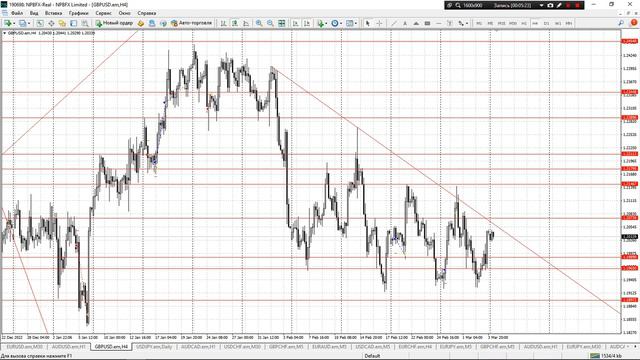Switch timeframe to M1
Viewport: 640px width, 360px height.
[479, 23]
